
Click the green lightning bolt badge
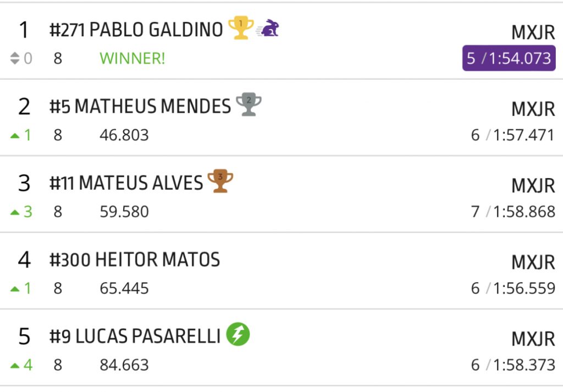(x=238, y=334)
